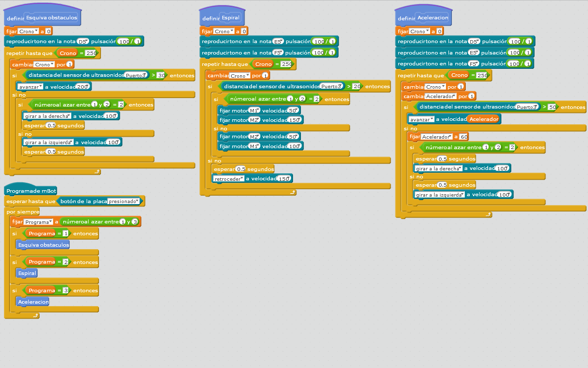Click the 250 limit in the Aceleracion repeat condition
588x368 pixels.
point(482,75)
